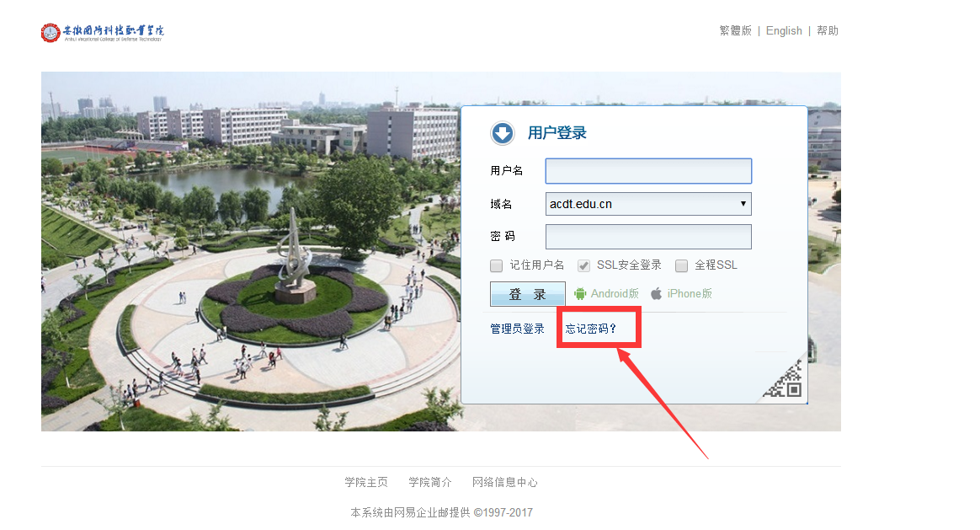Viewport: 980px width, 530px height.
Task: Open the 域名 domain dropdown
Action: tap(648, 204)
